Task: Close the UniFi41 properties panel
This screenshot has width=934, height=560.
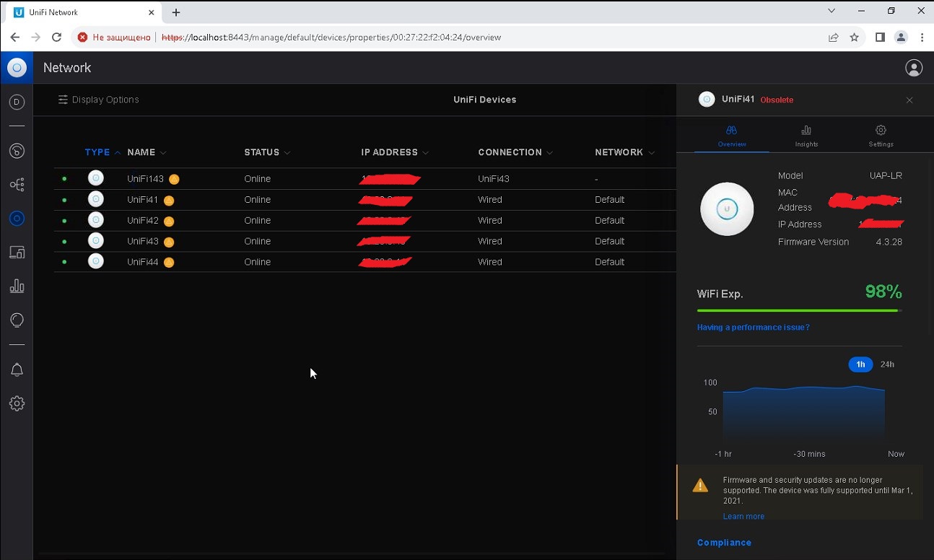Action: pos(909,100)
